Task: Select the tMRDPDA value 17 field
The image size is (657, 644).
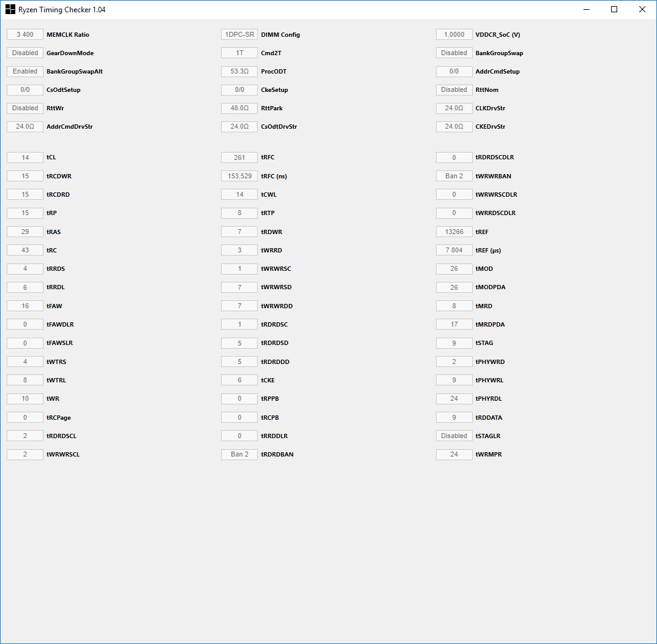Action: pos(454,325)
